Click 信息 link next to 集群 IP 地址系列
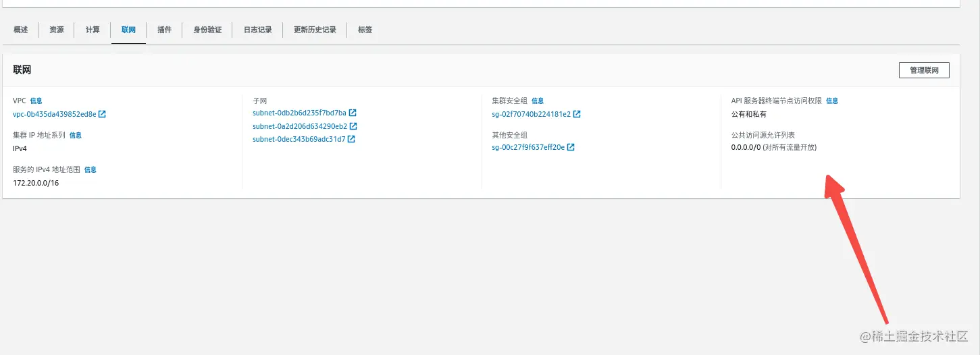 [75, 135]
